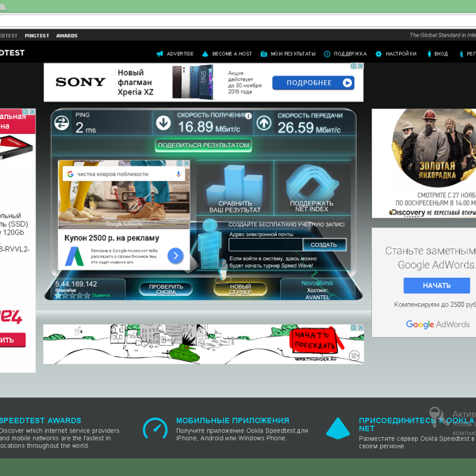
Task: Open AdChoices info on the Sony ad
Action: (354, 66)
